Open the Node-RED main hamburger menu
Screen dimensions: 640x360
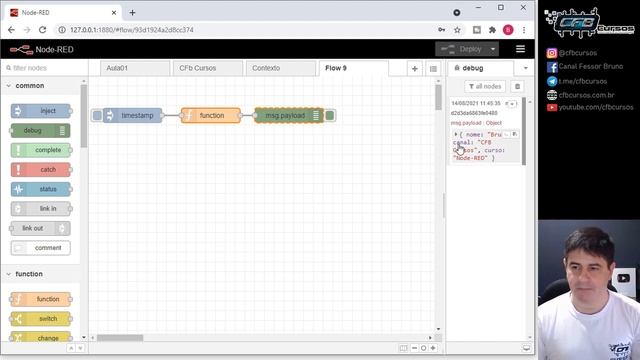click(x=520, y=49)
